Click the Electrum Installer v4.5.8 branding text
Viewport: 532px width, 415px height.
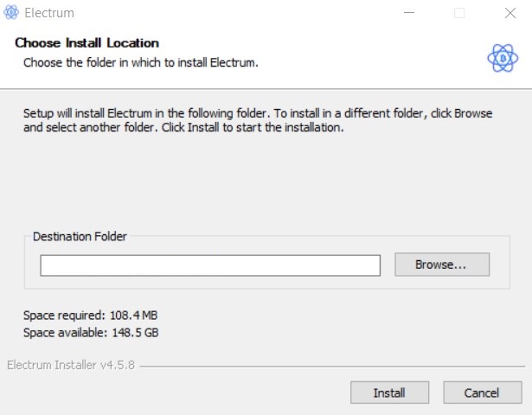[71, 365]
